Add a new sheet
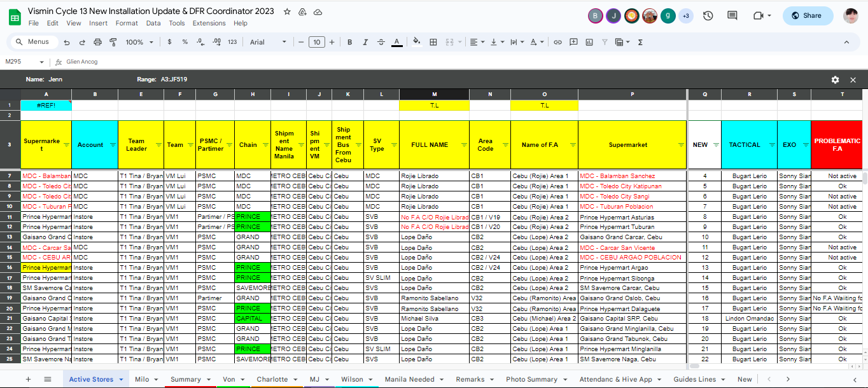The width and height of the screenshot is (868, 388). click(27, 379)
